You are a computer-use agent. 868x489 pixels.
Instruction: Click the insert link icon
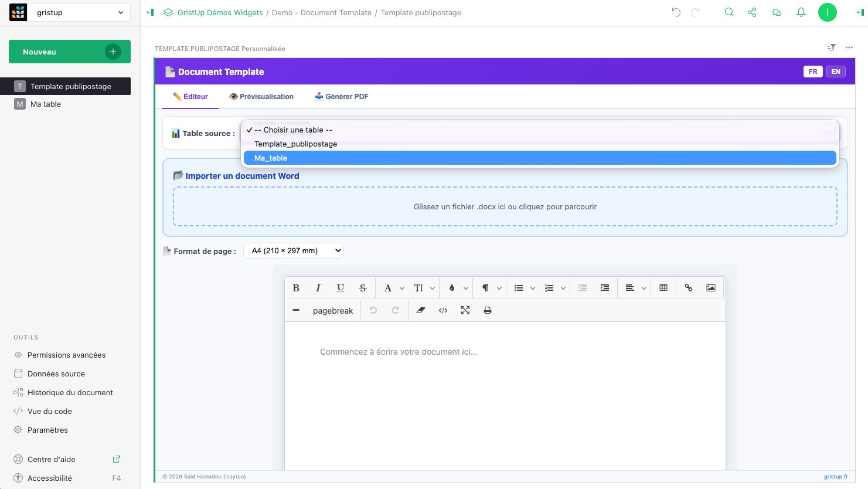689,288
